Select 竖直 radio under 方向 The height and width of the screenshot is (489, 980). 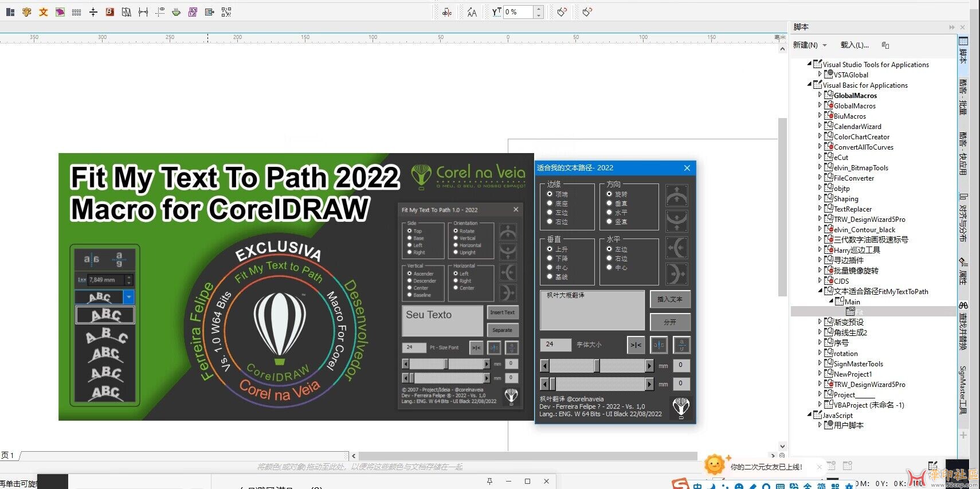[x=609, y=221]
